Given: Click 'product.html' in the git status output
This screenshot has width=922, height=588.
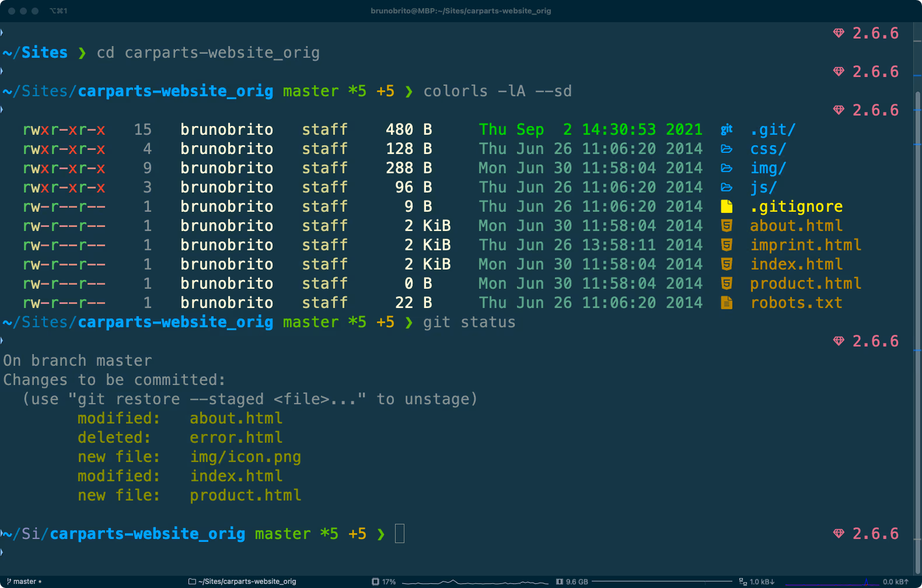Looking at the screenshot, I should pos(246,495).
